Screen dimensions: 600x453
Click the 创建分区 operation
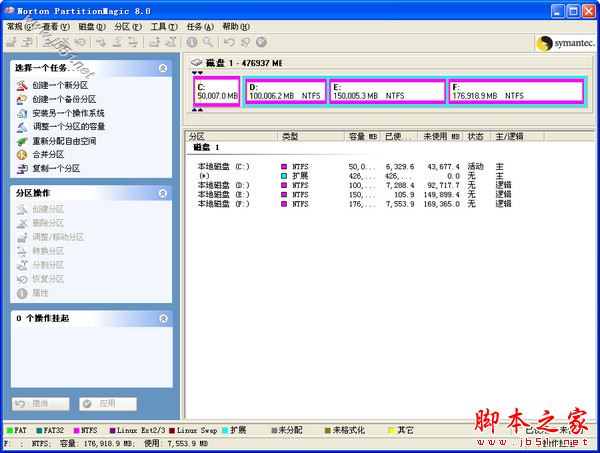coord(40,209)
